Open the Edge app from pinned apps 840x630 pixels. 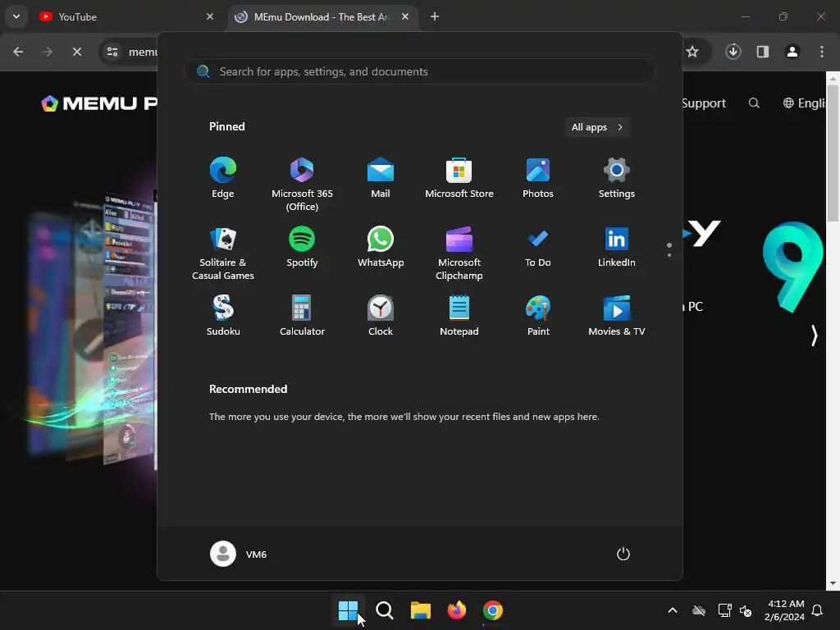tap(223, 178)
